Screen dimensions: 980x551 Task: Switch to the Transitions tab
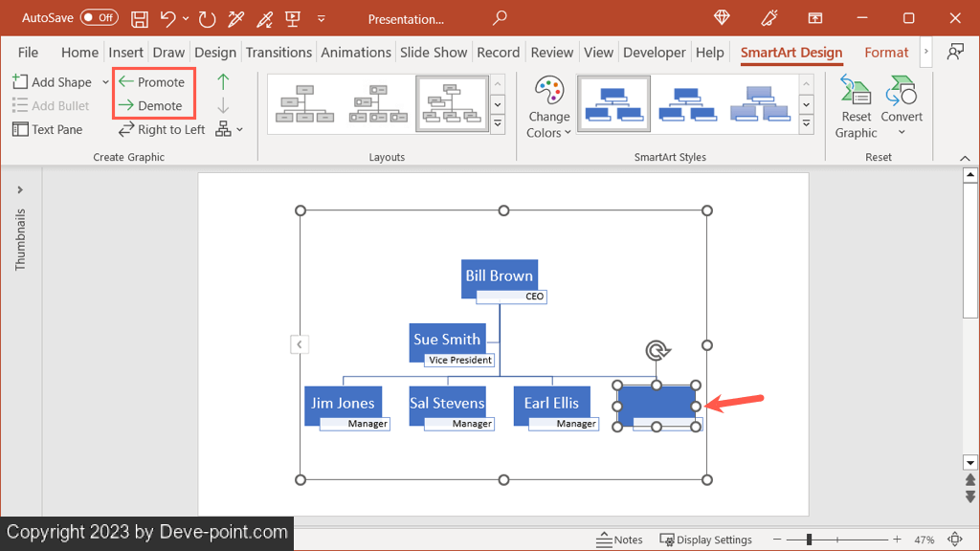(x=278, y=53)
